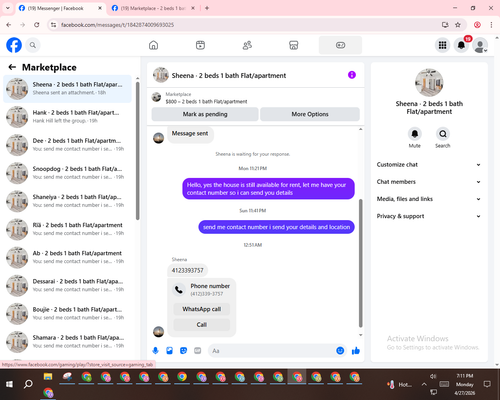Expand Chat members section
Viewport: 500px width, 400px height.
point(429,182)
